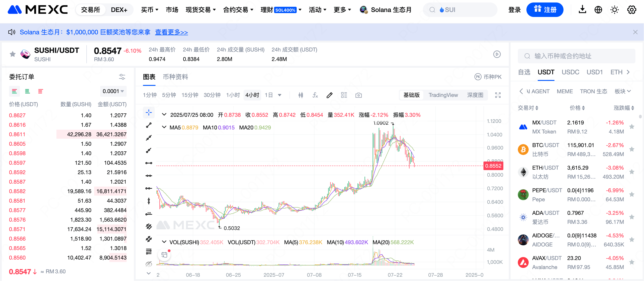Screen dimensions: 644x281
Task: Select the USDC market tab
Action: [x=570, y=72]
